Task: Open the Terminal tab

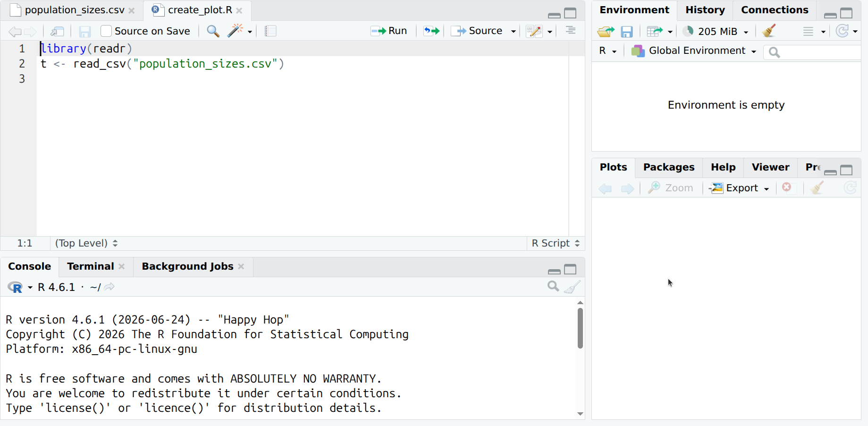Action: click(91, 266)
